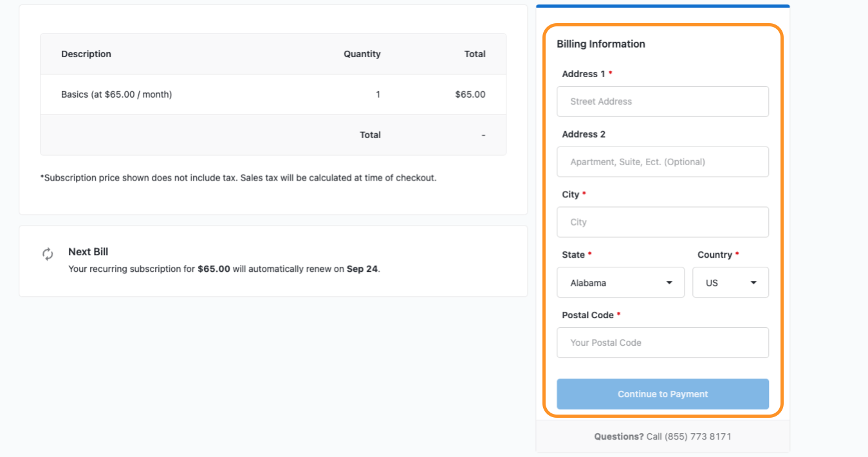868x457 pixels.
Task: Click the Quantity column header
Action: 362,54
